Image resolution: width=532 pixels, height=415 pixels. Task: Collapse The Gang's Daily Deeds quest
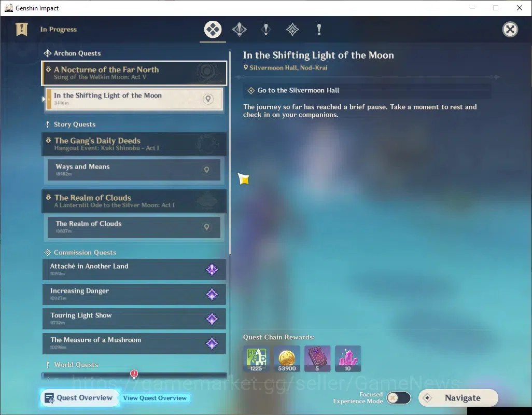[x=134, y=144]
